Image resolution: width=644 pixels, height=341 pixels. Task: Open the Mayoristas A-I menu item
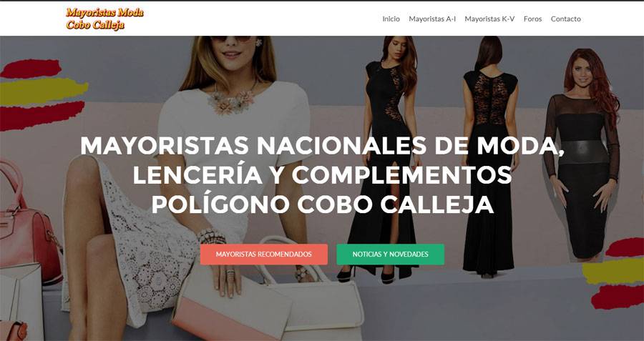[432, 19]
